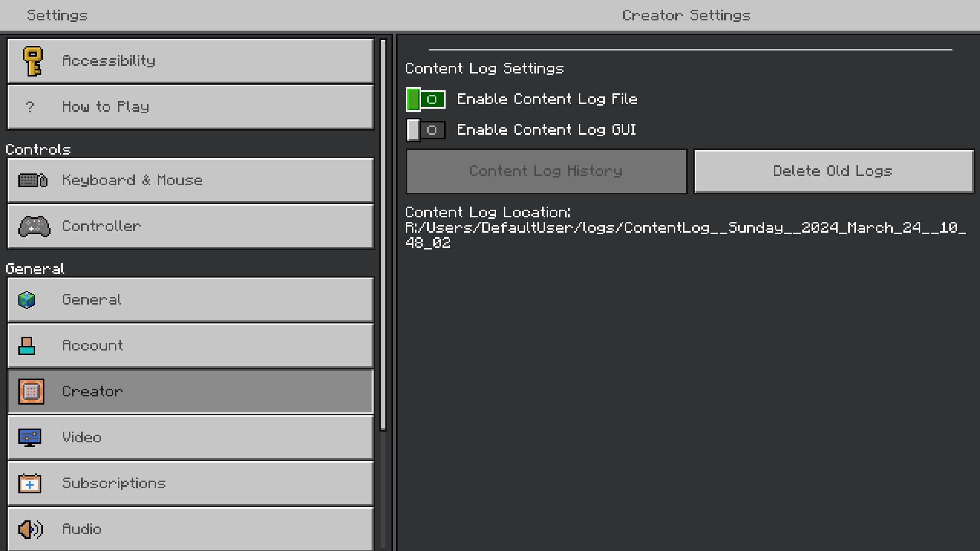980x551 pixels.
Task: Open the Subscriptions tab label
Action: 114,484
